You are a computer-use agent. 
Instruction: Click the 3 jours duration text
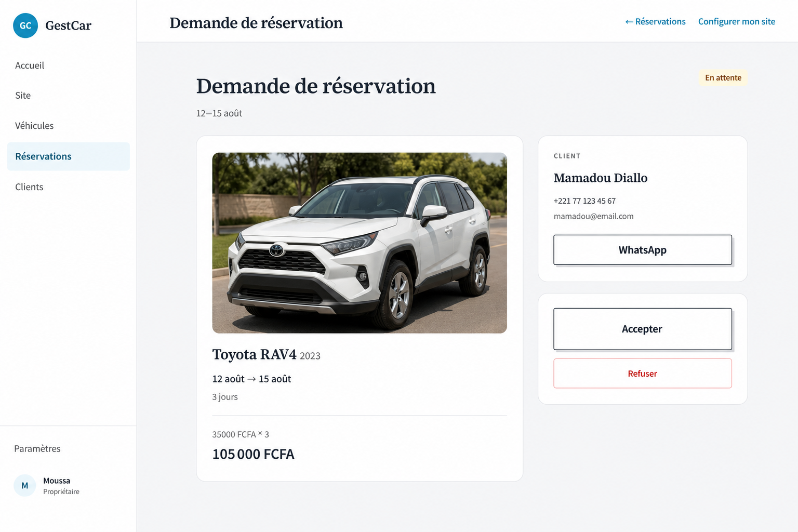(x=225, y=397)
